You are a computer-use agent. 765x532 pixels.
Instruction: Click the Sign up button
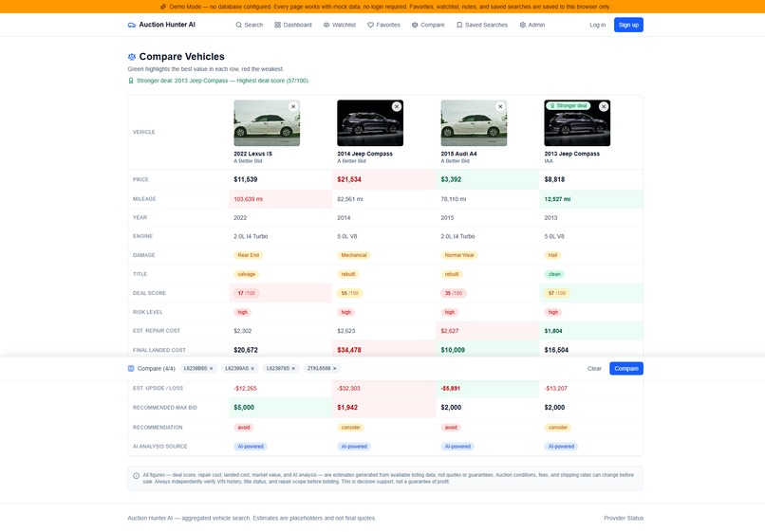[x=628, y=25]
